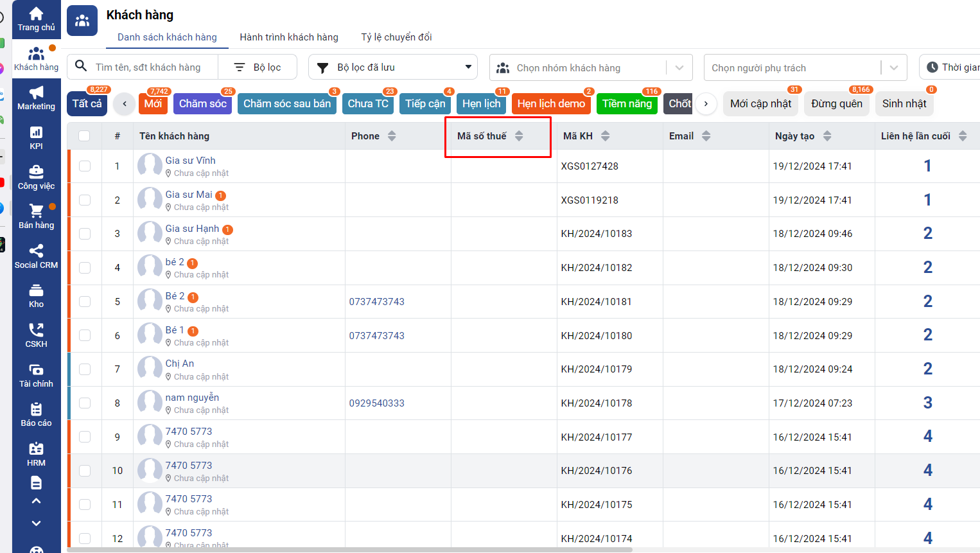The height and width of the screenshot is (553, 980).
Task: Open the Tài chính finance icon
Action: pos(36,374)
